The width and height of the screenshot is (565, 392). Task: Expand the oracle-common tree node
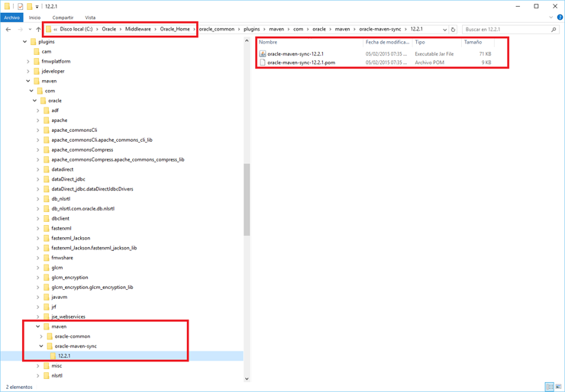41,336
